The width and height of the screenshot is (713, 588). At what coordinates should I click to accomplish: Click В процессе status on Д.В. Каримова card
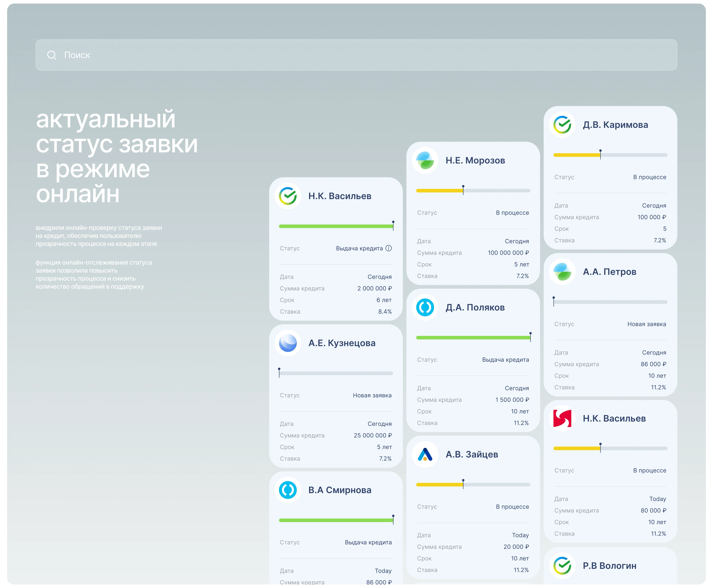tap(649, 177)
